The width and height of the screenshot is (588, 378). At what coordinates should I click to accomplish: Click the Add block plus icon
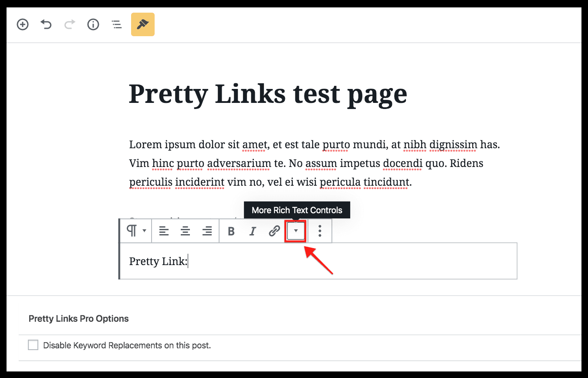pos(23,24)
